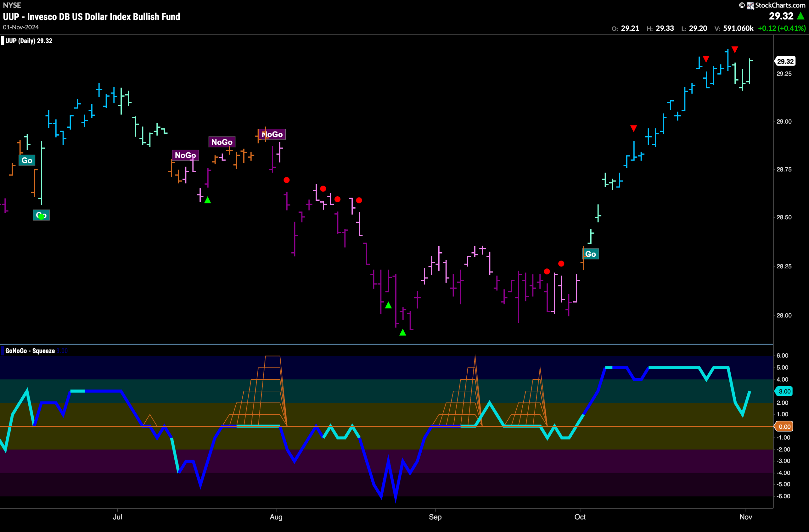
Task: Click the NoGo label just before August
Action: (x=272, y=134)
